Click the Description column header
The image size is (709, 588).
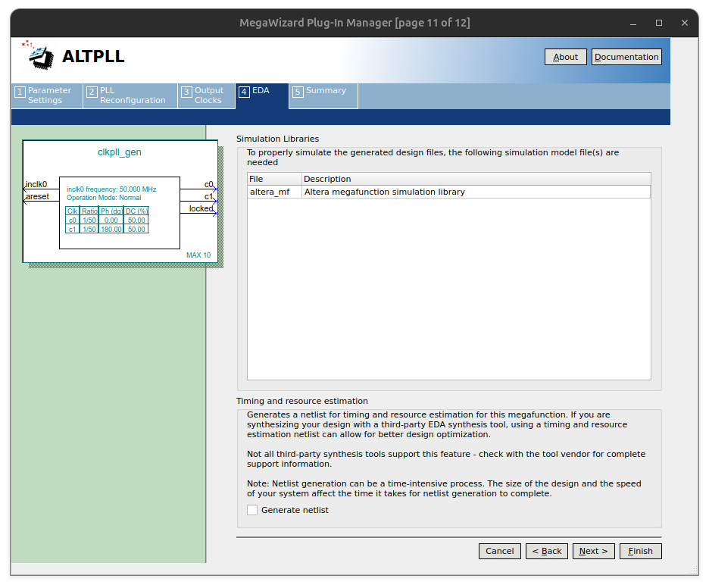(476, 179)
